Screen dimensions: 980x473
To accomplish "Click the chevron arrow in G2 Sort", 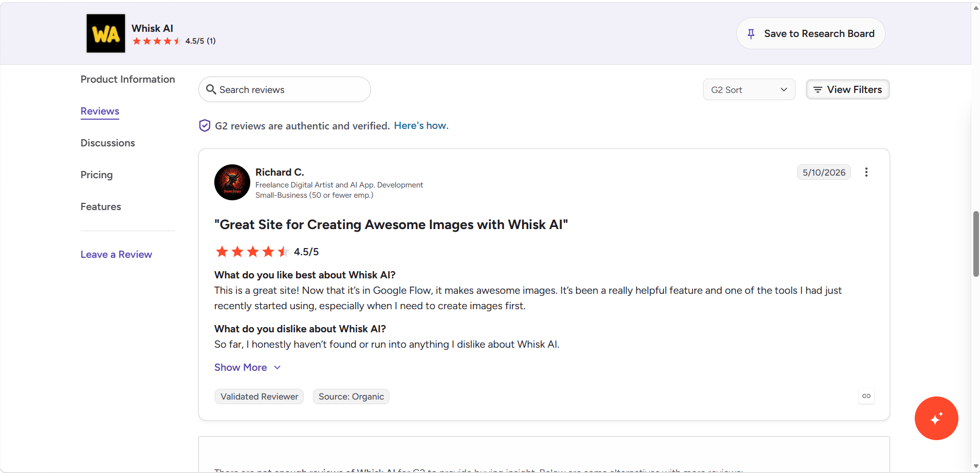I will point(784,90).
